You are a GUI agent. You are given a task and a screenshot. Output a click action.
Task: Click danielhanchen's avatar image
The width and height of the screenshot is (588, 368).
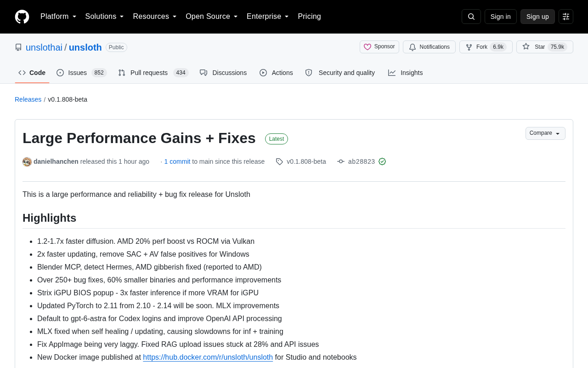click(x=27, y=162)
